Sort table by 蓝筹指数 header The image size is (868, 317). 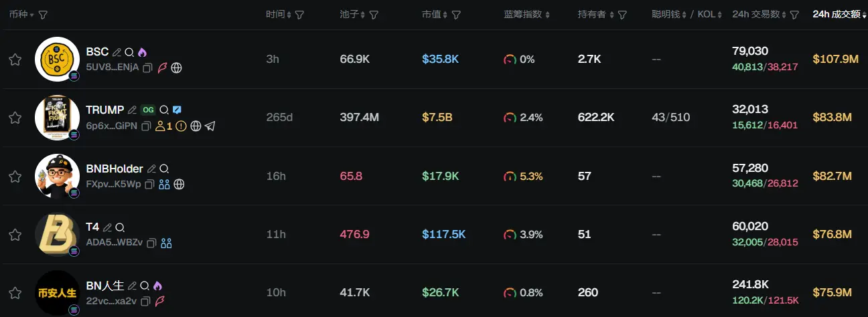526,15
